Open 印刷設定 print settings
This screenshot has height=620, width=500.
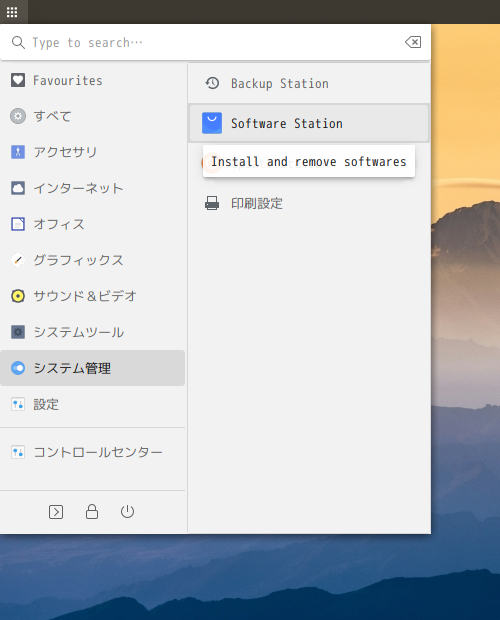[309, 203]
